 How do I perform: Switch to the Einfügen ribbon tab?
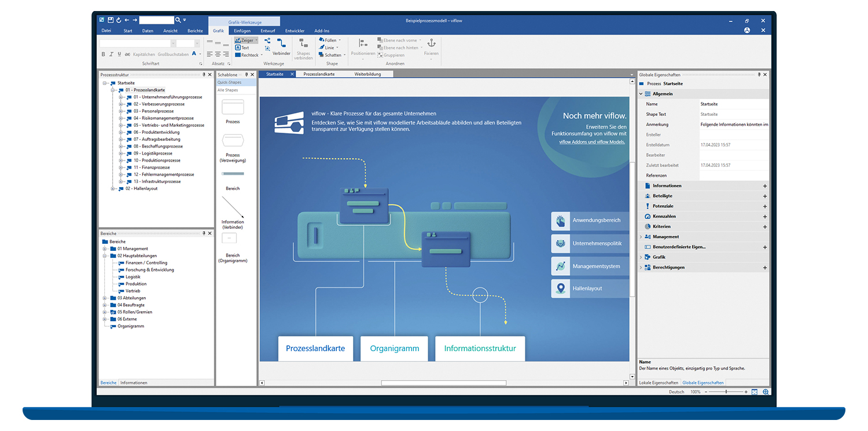tap(242, 31)
